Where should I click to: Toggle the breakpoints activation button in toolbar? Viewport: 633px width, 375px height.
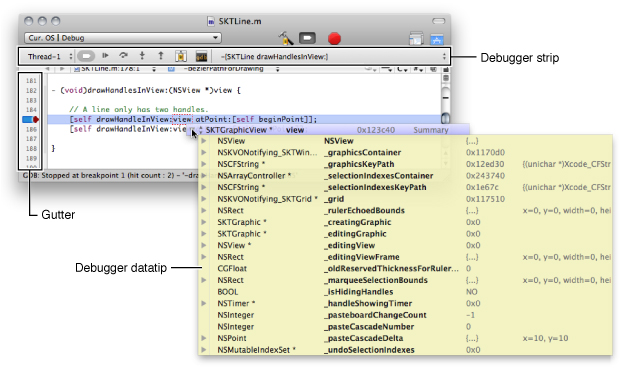pos(307,38)
